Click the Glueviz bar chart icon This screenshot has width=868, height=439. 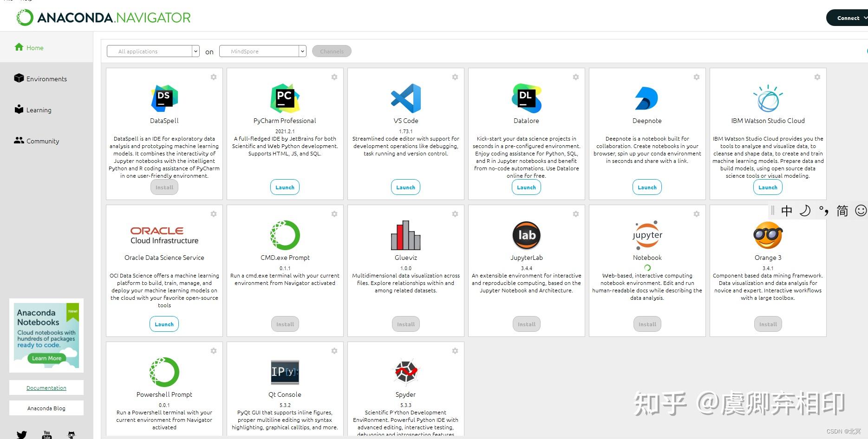[406, 235]
